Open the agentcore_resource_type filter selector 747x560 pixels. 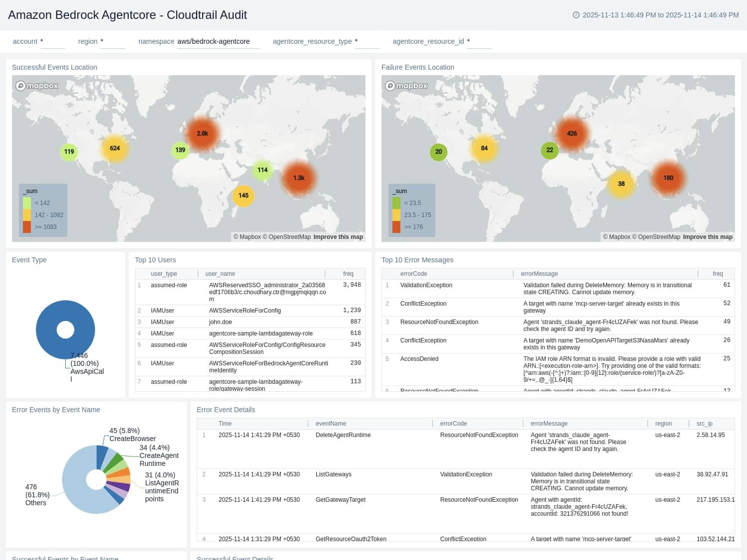[367, 42]
